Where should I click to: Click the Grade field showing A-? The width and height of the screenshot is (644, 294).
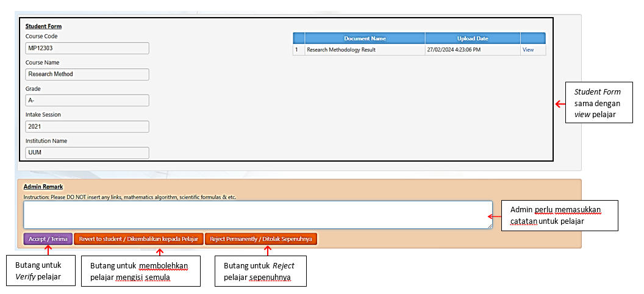pyautogui.click(x=87, y=101)
